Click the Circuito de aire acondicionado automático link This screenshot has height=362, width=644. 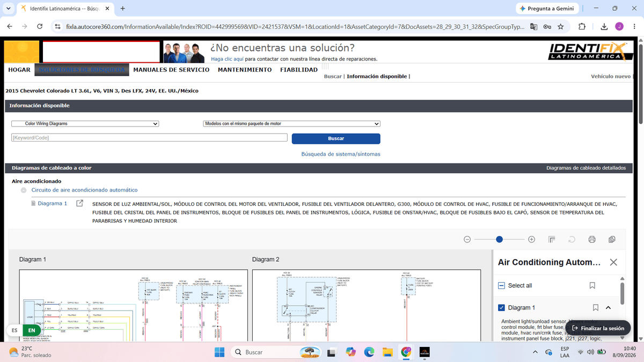[84, 190]
